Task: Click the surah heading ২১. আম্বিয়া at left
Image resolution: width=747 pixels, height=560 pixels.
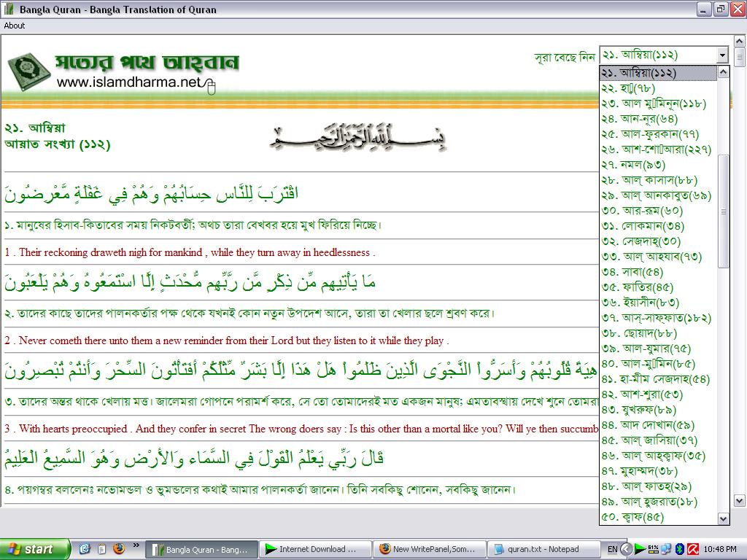Action: 35,128
